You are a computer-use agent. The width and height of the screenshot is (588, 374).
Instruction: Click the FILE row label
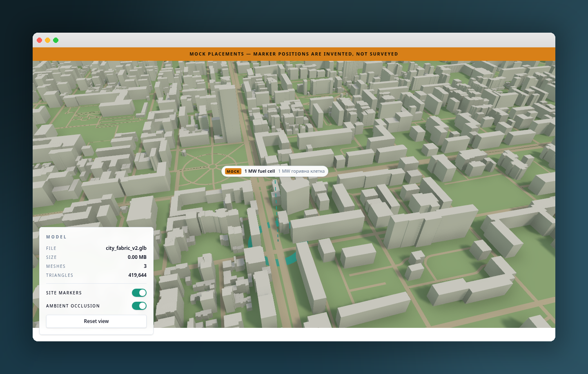(51, 248)
